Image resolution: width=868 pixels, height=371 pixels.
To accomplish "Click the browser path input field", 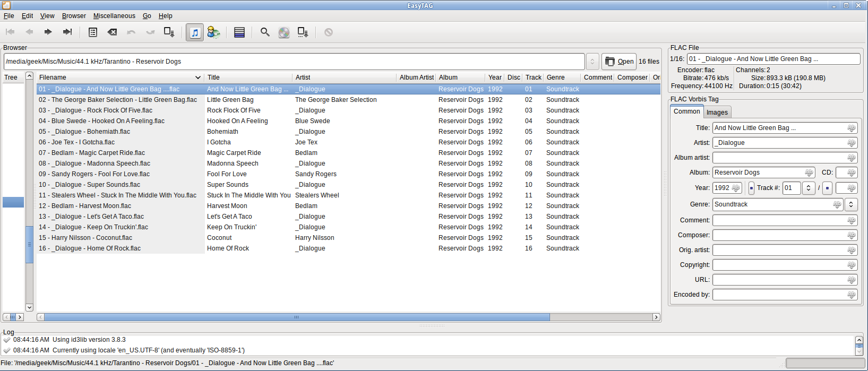I will 294,62.
